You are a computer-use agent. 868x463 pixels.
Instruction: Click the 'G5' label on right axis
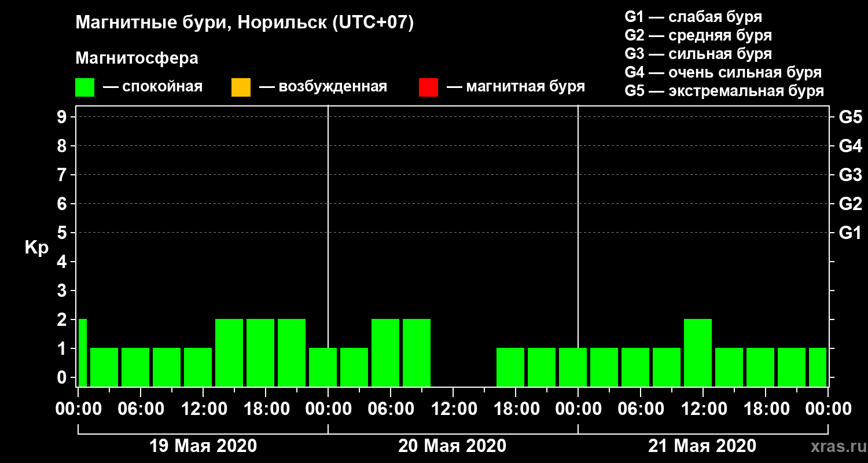click(850, 117)
